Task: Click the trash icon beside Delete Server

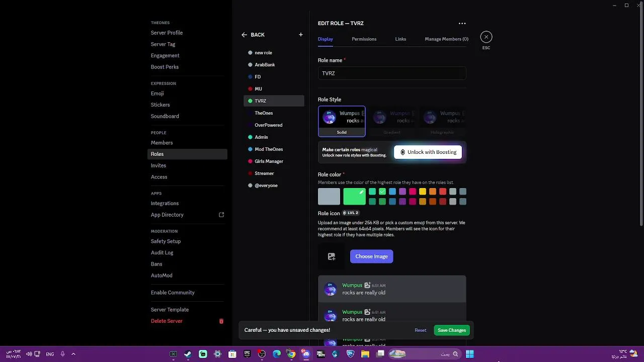Action: [x=221, y=321]
